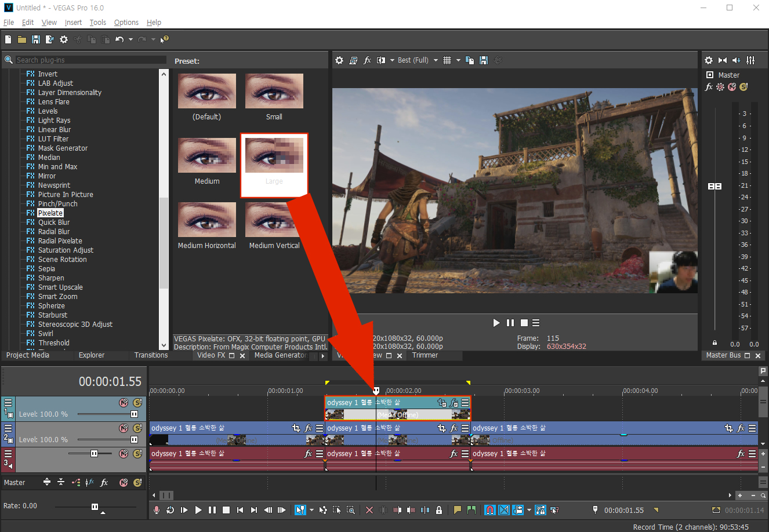Screen dimensions: 769x532
Task: Select the Zoom Edit tool
Action: tap(351, 510)
